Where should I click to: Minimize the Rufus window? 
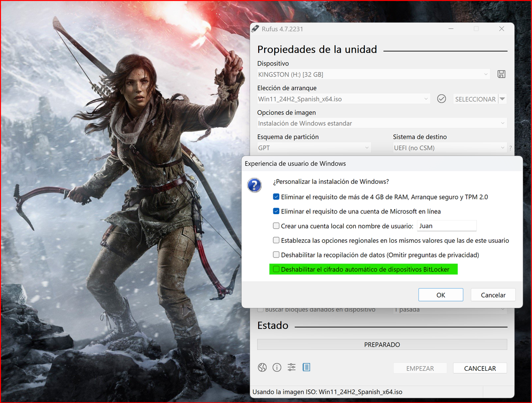[x=450, y=29]
